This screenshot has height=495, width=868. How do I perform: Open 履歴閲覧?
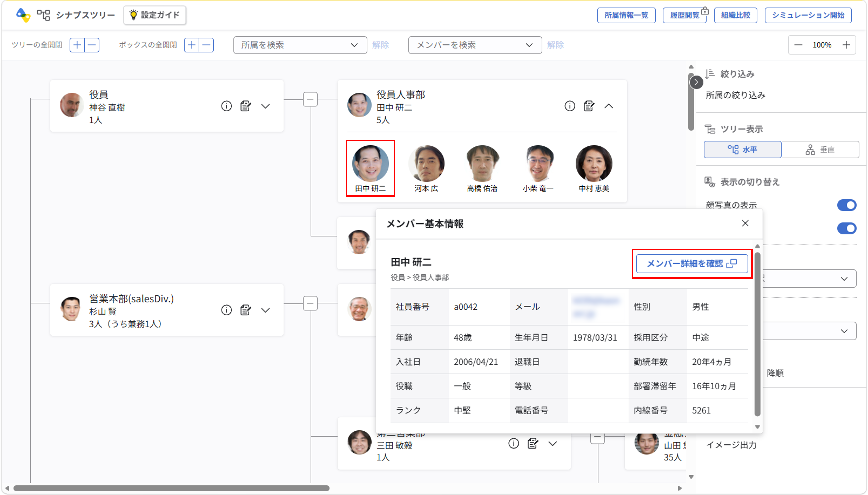(684, 15)
